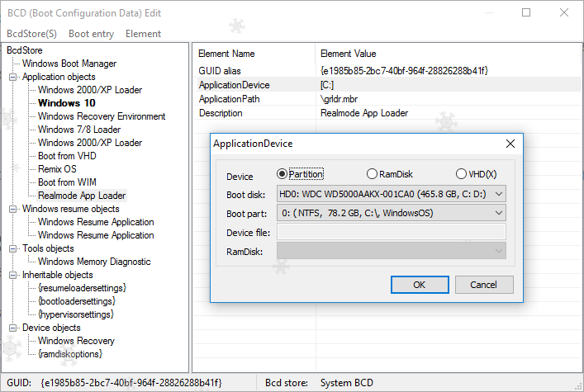
Task: Click the \grldr.mbr path value
Action: 339,99
